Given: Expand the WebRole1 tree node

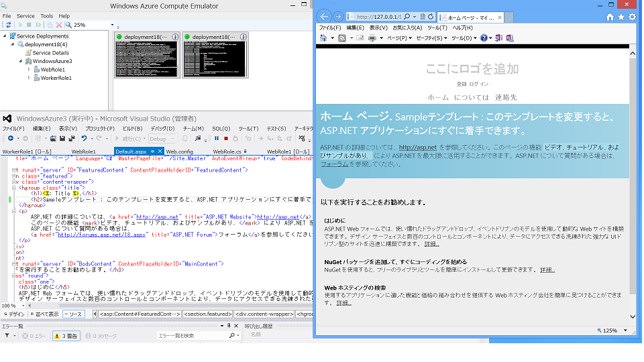Looking at the screenshot, I should coord(29,69).
